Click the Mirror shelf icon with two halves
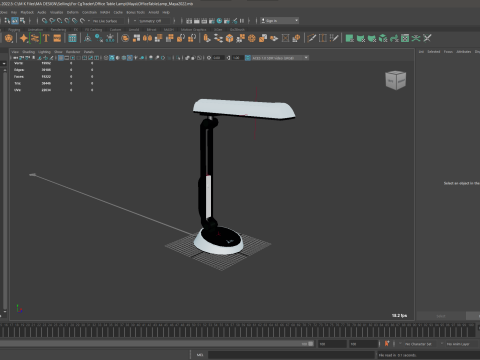 [x=147, y=38]
